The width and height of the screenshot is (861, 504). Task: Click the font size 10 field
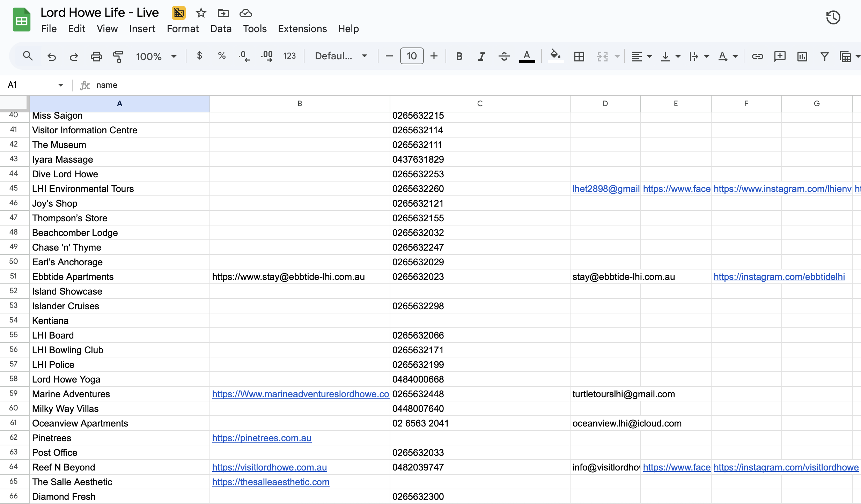412,56
